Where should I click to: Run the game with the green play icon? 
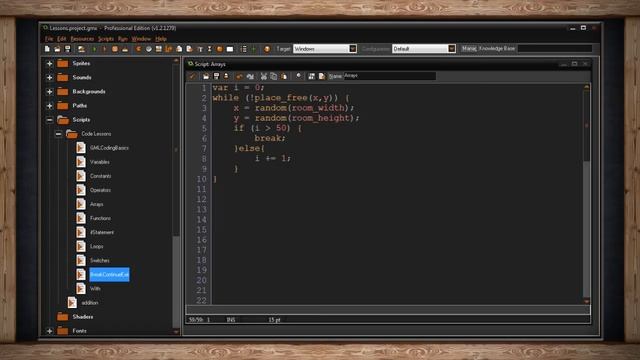(x=95, y=49)
